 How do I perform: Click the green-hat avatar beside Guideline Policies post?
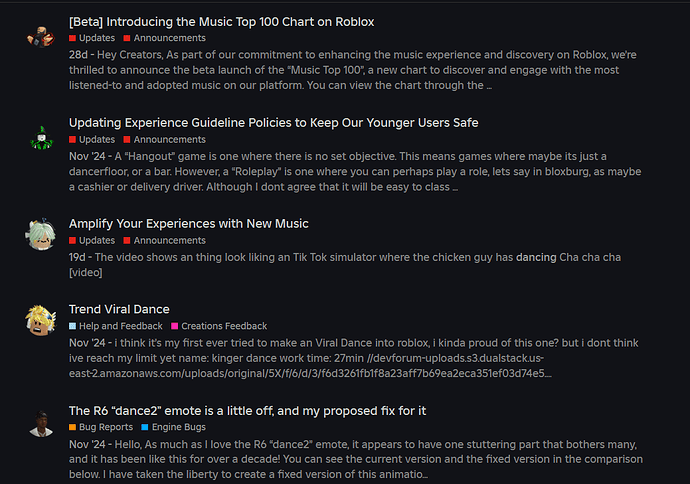click(x=40, y=136)
